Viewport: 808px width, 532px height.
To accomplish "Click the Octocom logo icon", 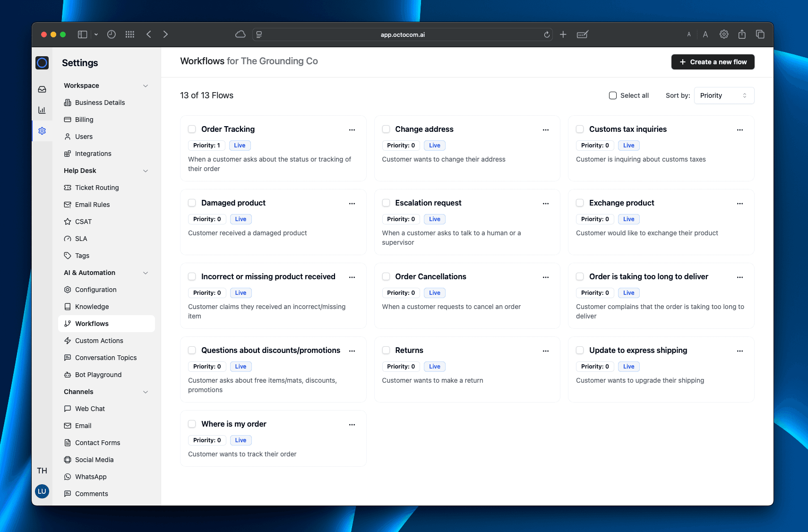I will (x=42, y=63).
